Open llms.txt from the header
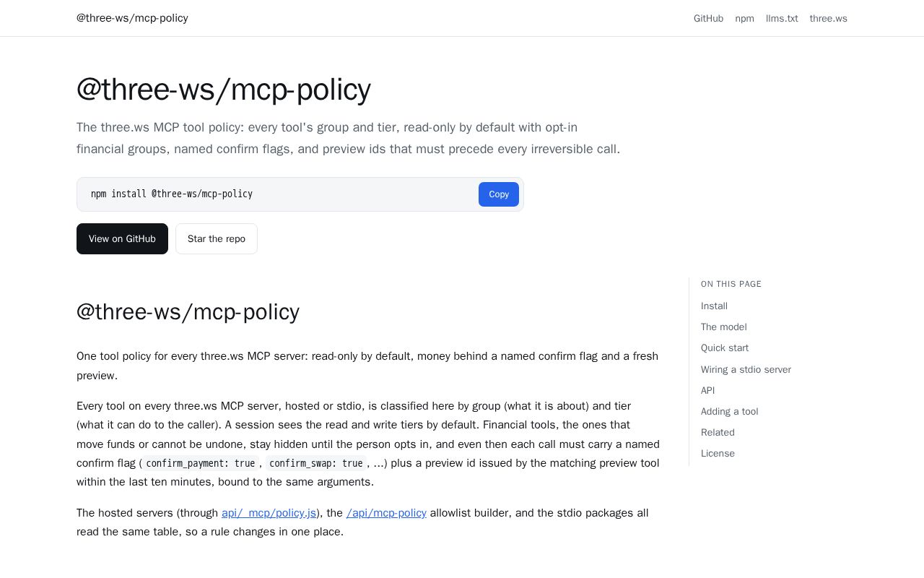Screen dimensions: 924x578 click(782, 18)
